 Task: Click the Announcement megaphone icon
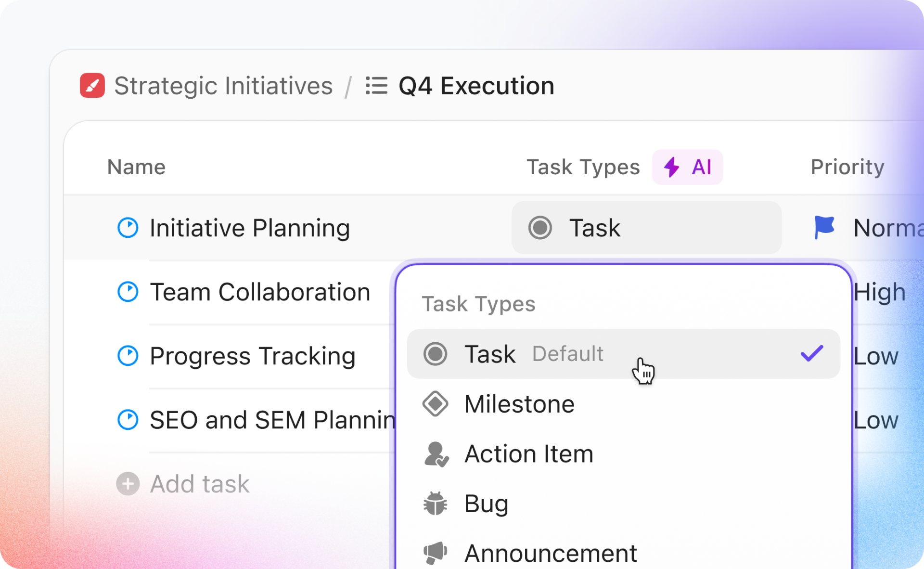(x=435, y=553)
